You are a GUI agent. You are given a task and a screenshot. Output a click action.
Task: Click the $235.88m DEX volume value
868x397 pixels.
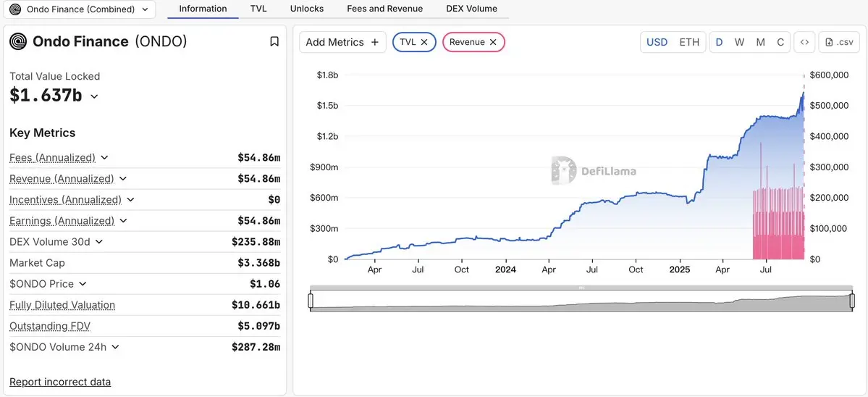click(256, 242)
